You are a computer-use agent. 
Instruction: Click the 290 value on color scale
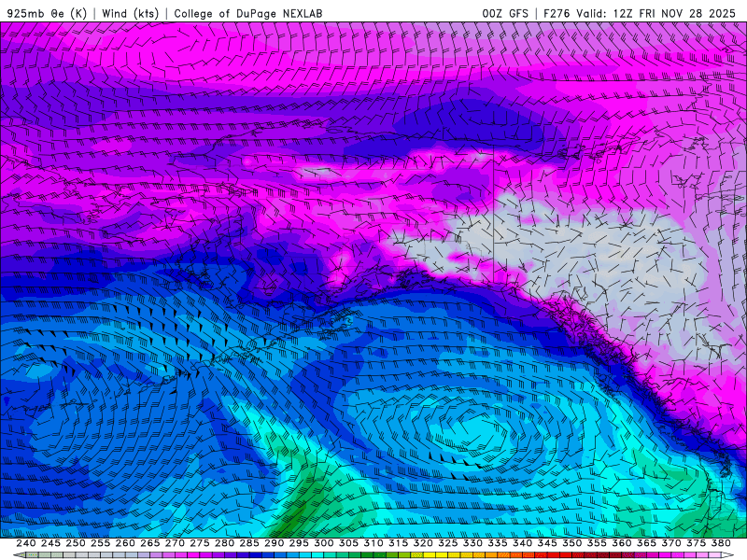click(x=274, y=543)
